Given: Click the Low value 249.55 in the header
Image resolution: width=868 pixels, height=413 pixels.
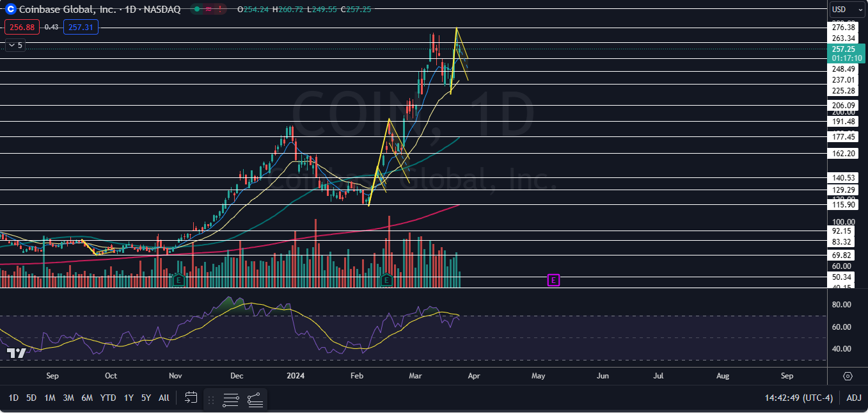Looking at the screenshot, I should pos(323,10).
